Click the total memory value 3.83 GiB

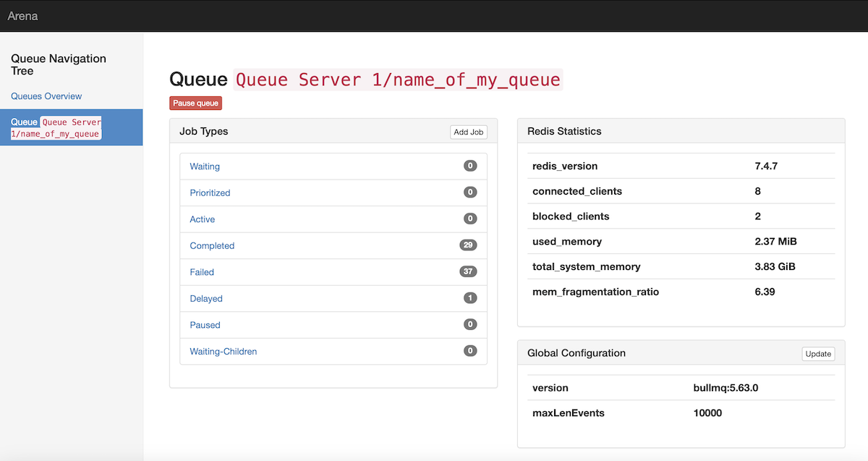(x=775, y=267)
